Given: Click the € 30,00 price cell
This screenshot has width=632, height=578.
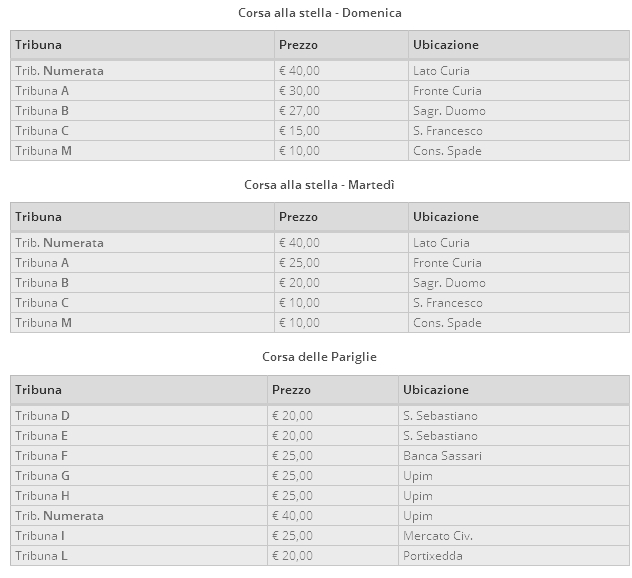Looking at the screenshot, I should 300,91.
